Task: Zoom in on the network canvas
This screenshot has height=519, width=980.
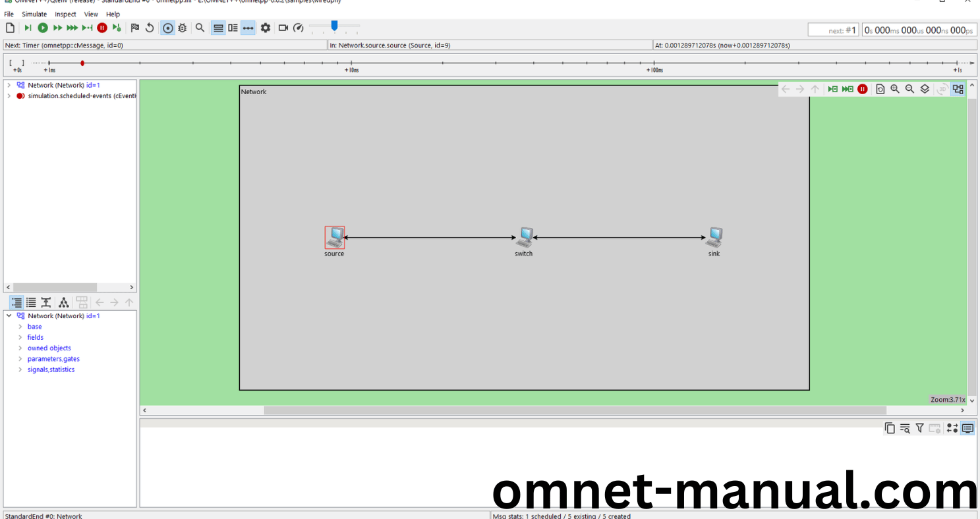Action: click(x=895, y=89)
